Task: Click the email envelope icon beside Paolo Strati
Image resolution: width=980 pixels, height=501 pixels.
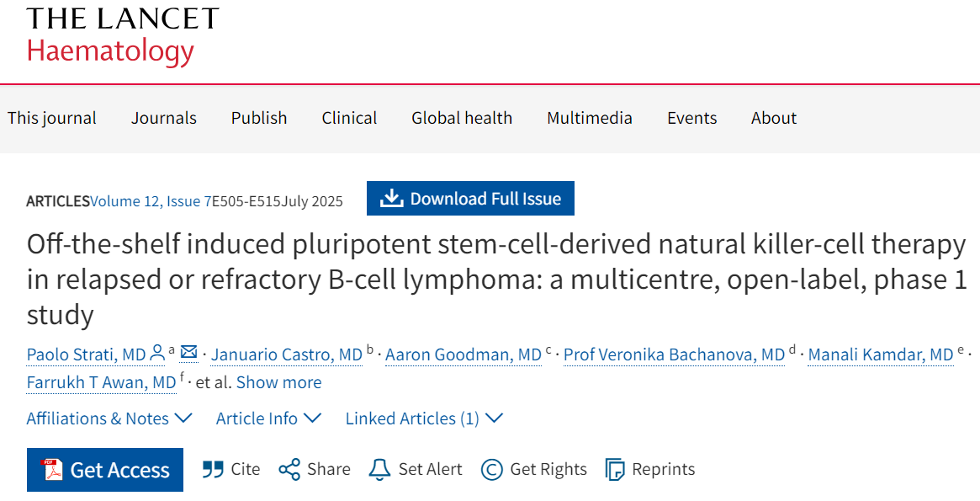Action: coord(188,352)
